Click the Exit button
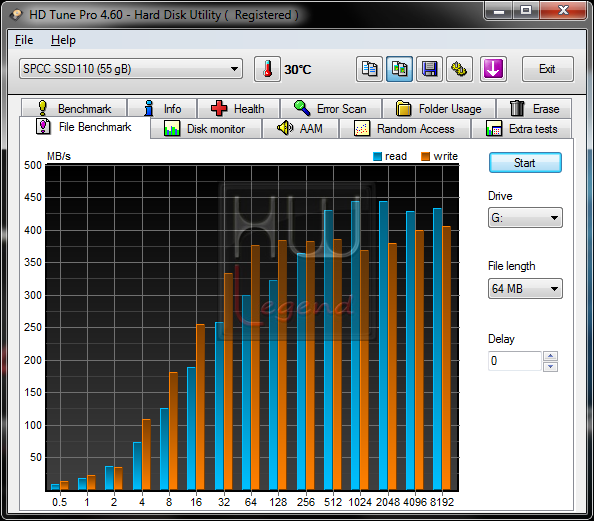 point(547,69)
